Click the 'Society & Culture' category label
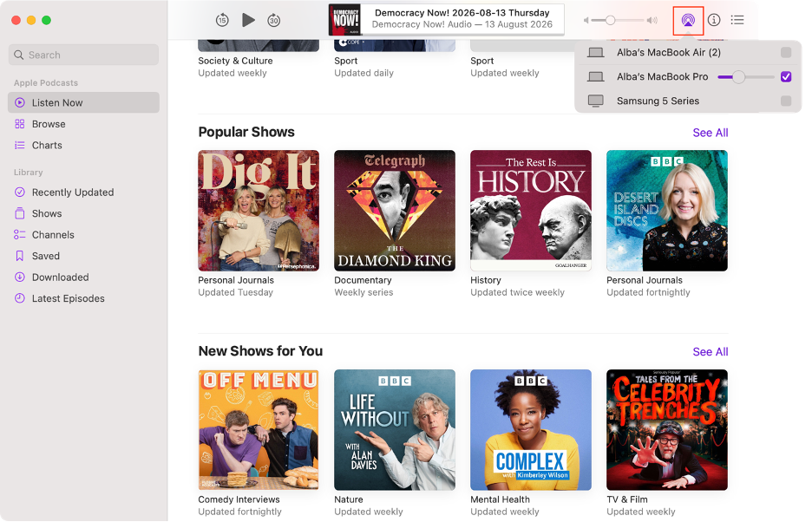This screenshot has height=522, width=812. tap(235, 61)
